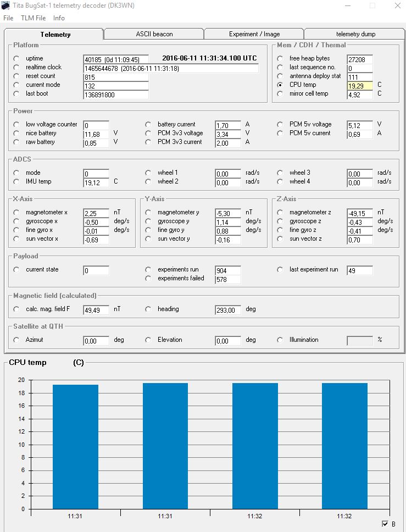Select the heading radio button
The image size is (406, 532).
(x=148, y=309)
